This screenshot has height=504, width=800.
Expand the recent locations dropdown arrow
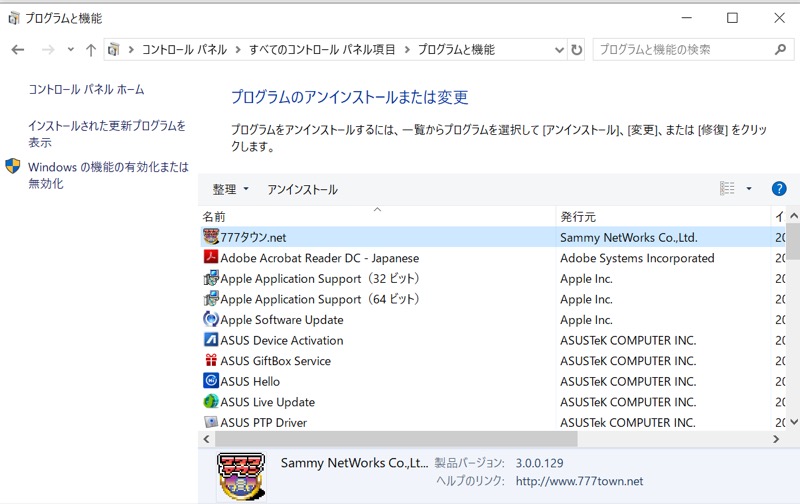click(70, 49)
